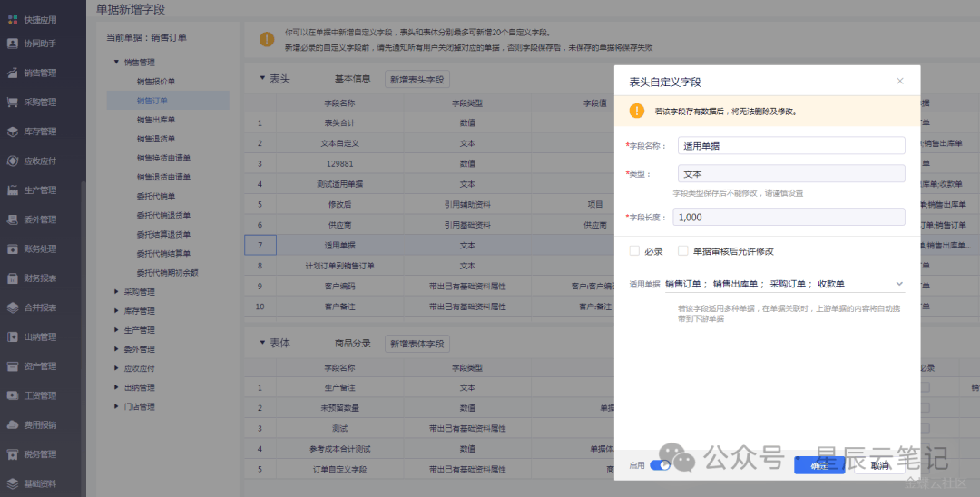Collapse the 表头 section
980x497 pixels.
(x=262, y=79)
